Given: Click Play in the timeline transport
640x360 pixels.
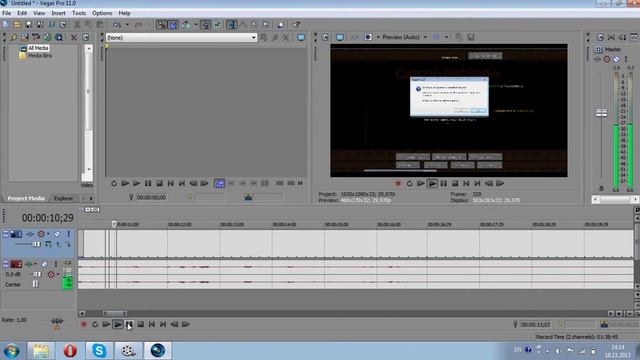Looking at the screenshot, I should coord(118,324).
